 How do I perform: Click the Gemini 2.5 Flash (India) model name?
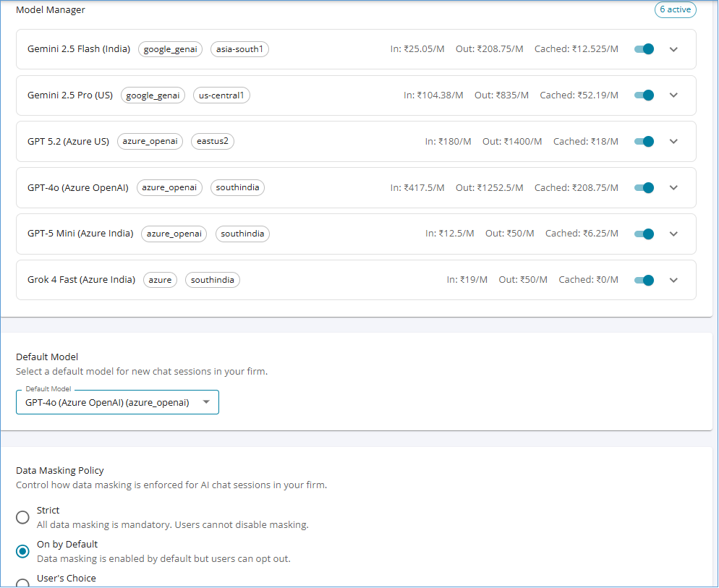tap(79, 48)
